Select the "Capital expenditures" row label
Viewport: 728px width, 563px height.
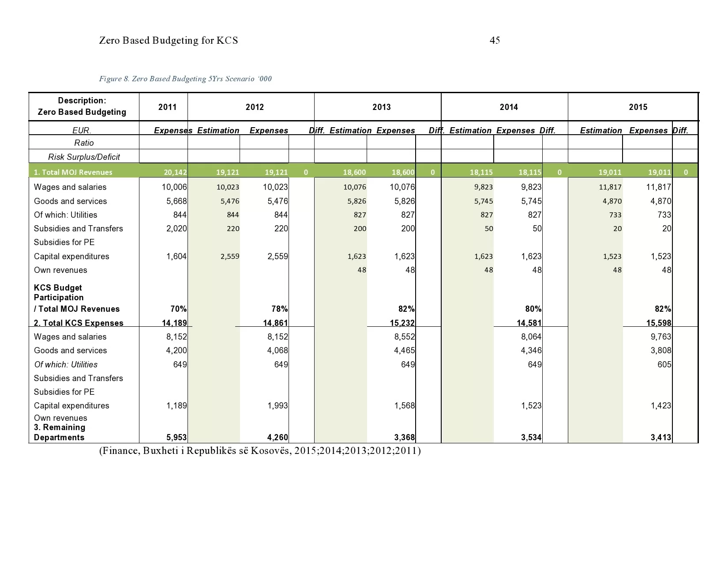pos(71,256)
